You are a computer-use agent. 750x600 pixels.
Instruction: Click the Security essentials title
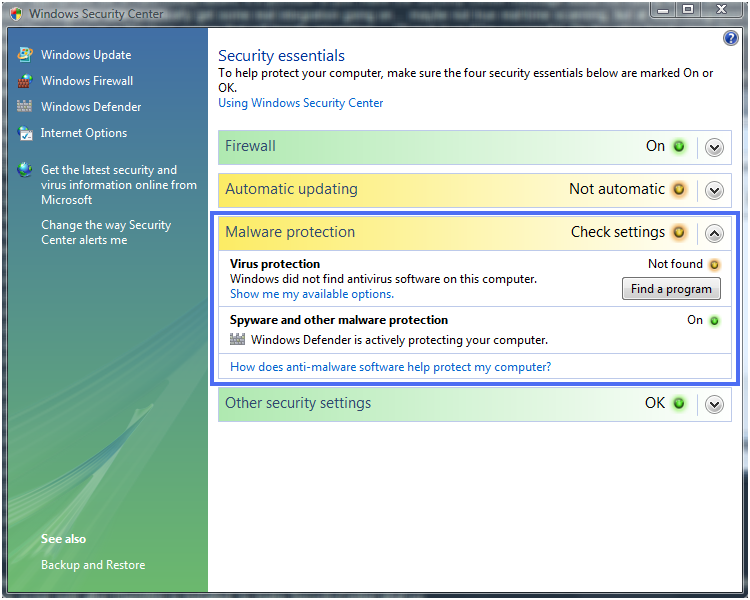coord(281,56)
